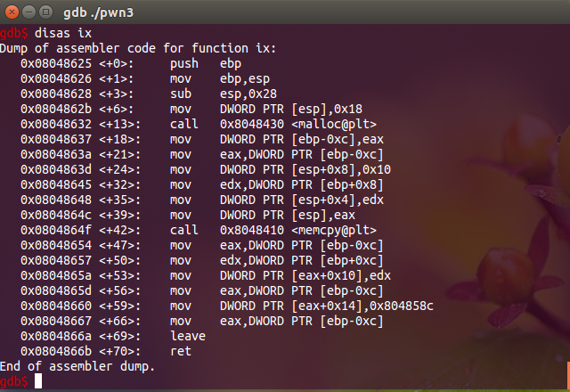570x392 pixels.
Task: Click the [esp+0x8],0x10 operand
Action: coord(341,170)
